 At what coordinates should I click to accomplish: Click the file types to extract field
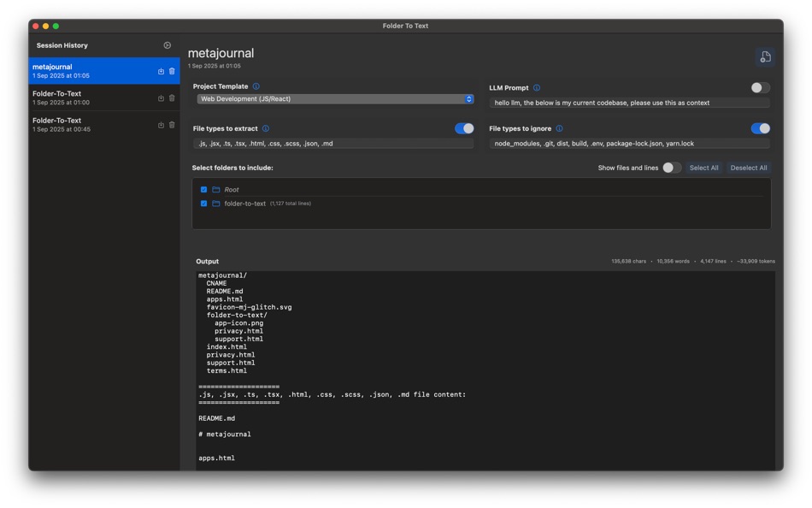coord(333,144)
